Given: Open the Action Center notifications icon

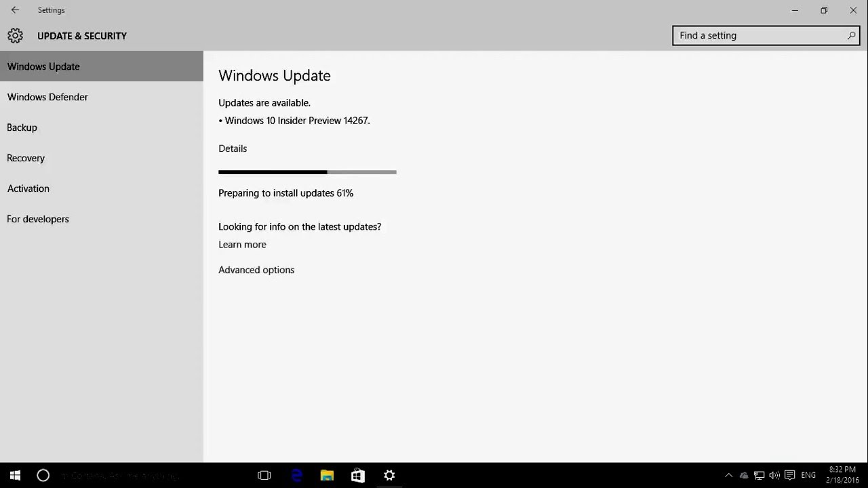Looking at the screenshot, I should 790,475.
